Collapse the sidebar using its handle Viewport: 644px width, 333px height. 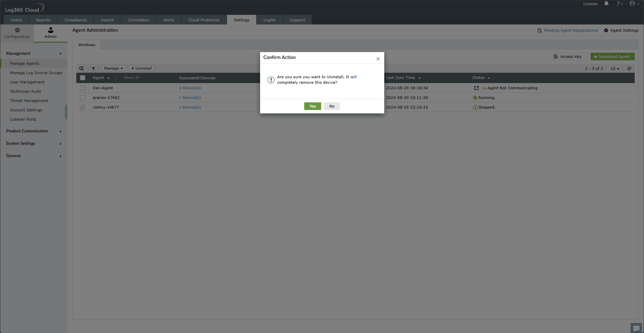coord(66,112)
